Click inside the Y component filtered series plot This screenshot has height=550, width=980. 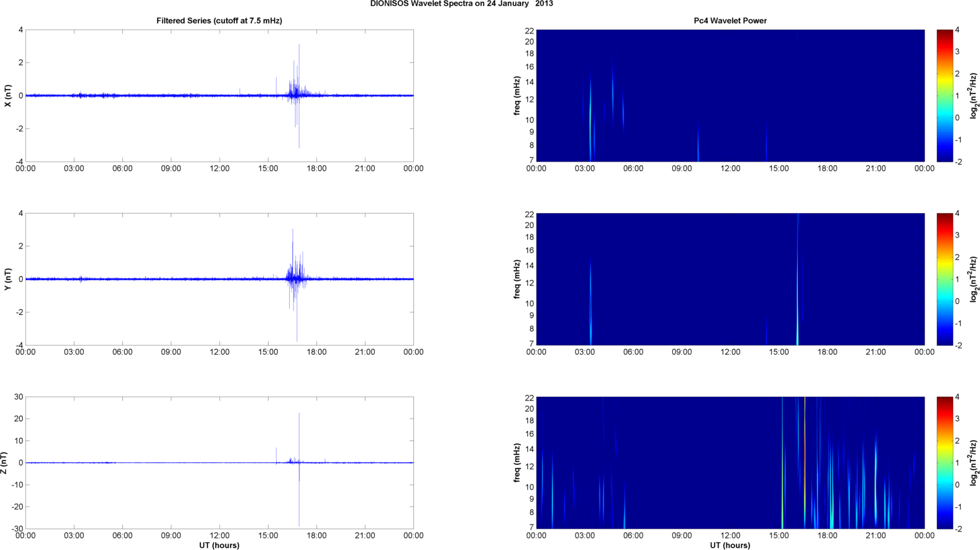click(x=219, y=280)
